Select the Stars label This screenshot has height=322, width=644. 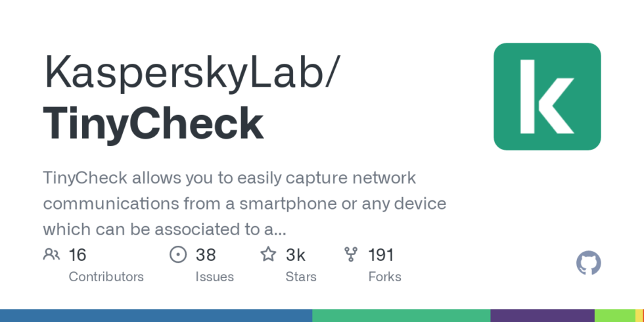coord(301,277)
